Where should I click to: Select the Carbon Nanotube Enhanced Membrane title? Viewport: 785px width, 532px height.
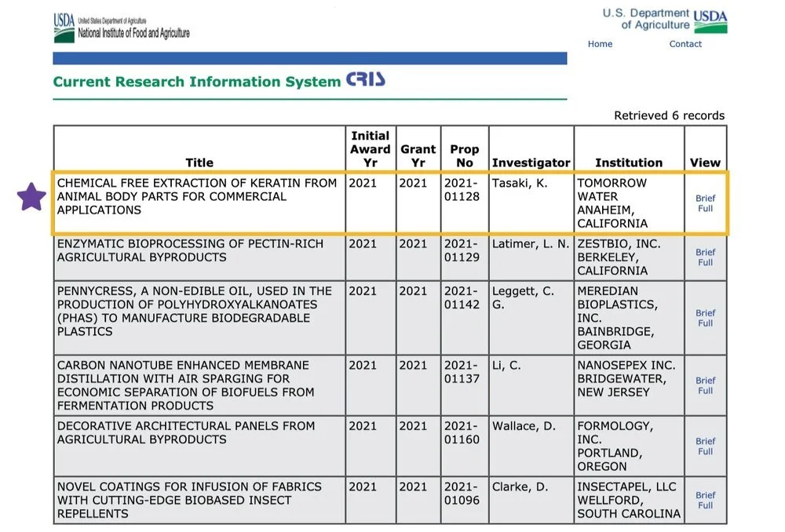185,385
